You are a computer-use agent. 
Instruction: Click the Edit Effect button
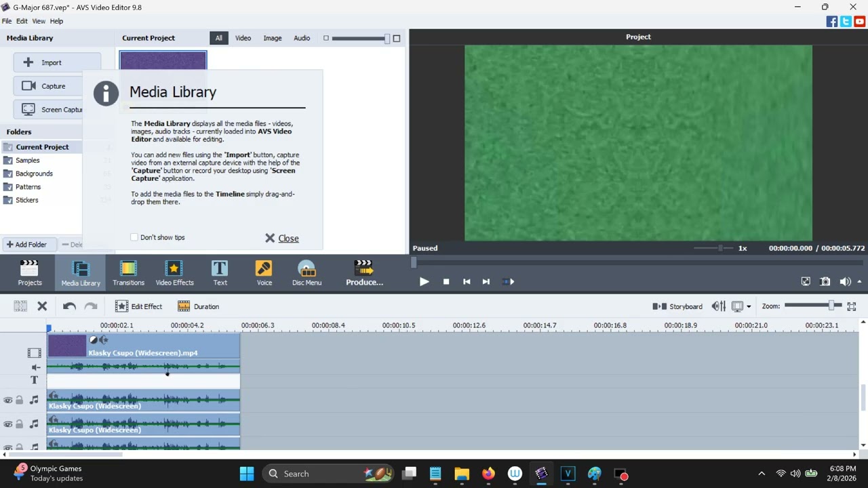click(138, 306)
